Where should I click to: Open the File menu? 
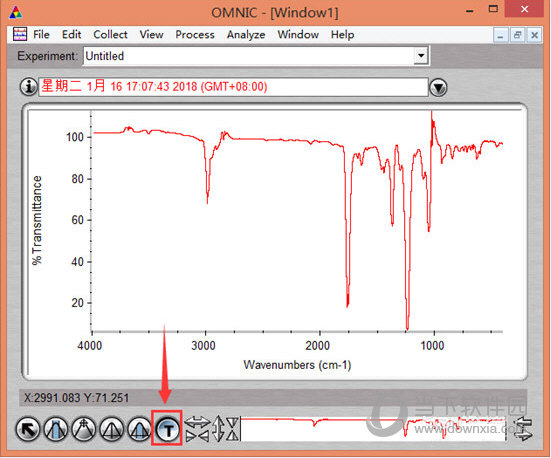[41, 34]
